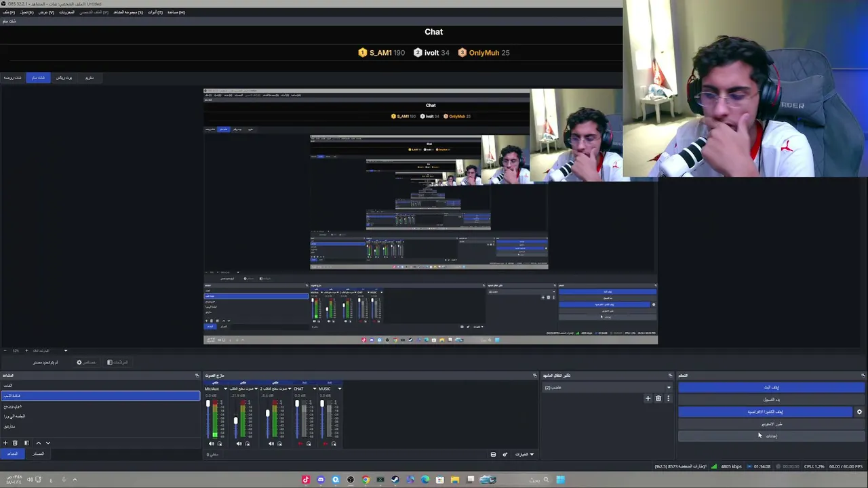This screenshot has width=868, height=488.
Task: Select the highlighted scene شاشة اللعب
Action: pos(100,396)
